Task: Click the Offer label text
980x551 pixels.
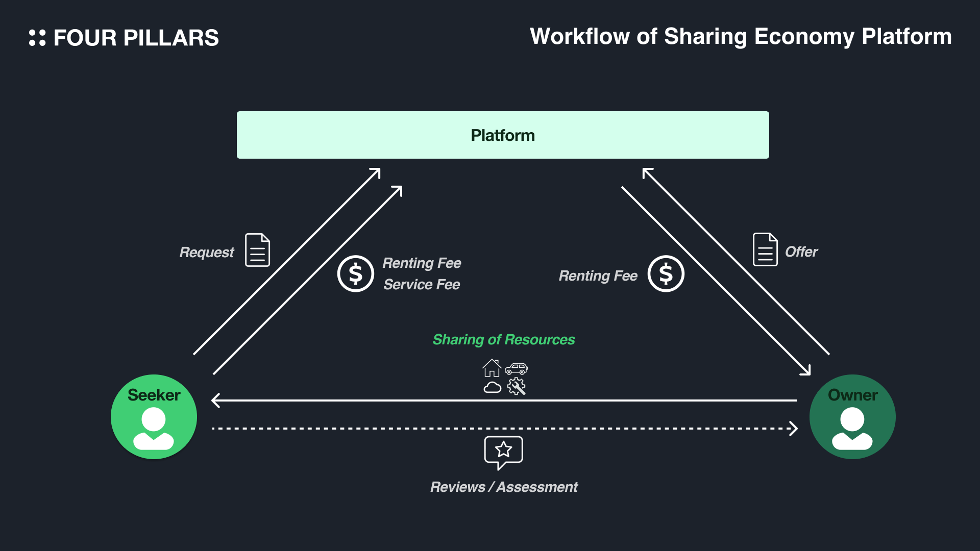Action: pyautogui.click(x=801, y=252)
